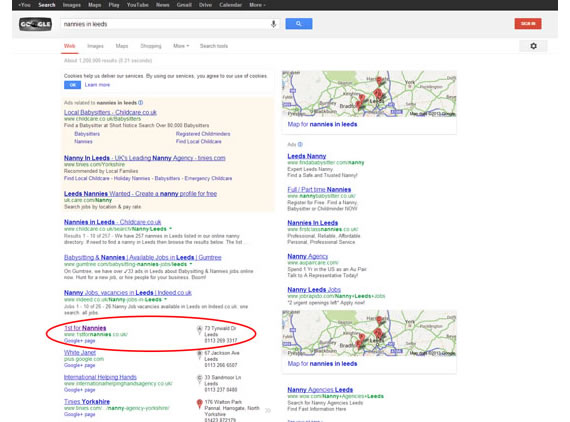Click the top map thumbnail for nannies in leeds
The height and width of the screenshot is (422, 570).
369,94
